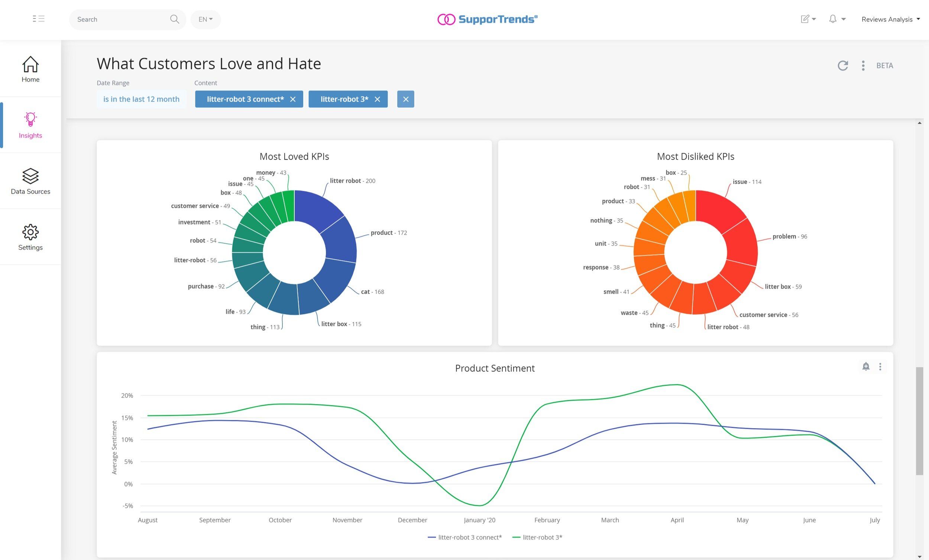
Task: Click the 'litter box - 59' label
Action: 783,286
